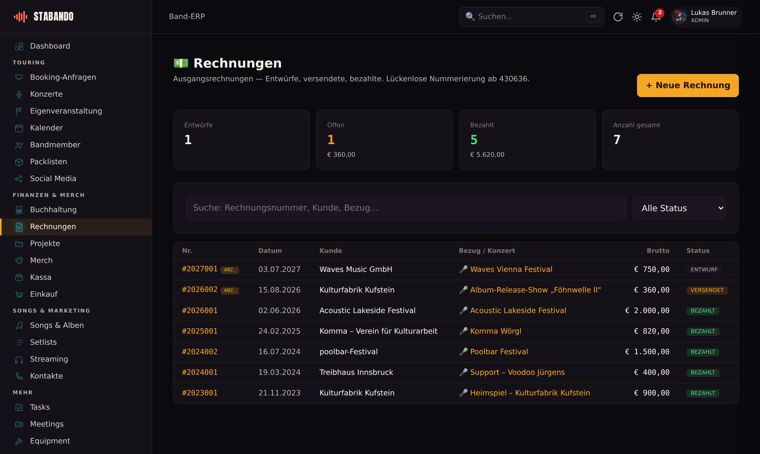Open the Waves Vienna Festival concert link
Viewport: 760px width, 454px height.
point(511,269)
